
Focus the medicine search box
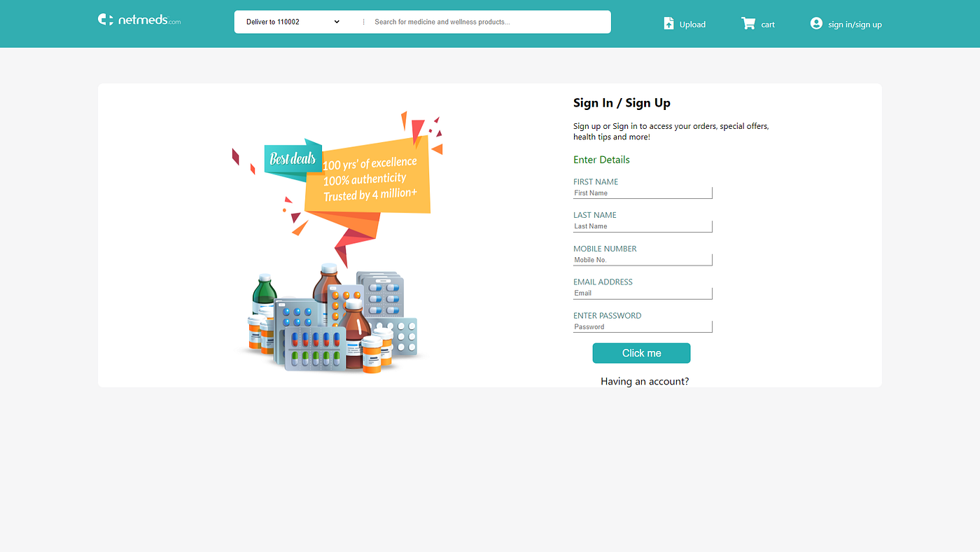click(x=489, y=22)
